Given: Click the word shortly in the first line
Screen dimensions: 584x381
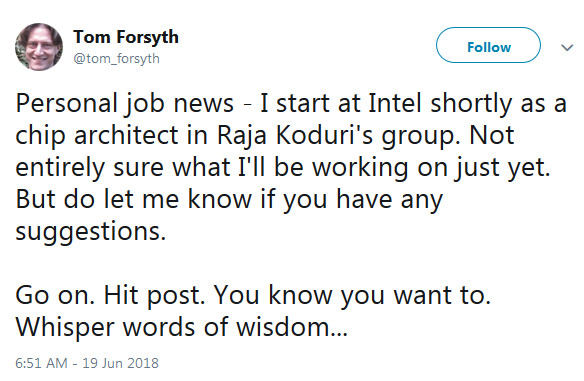Looking at the screenshot, I should pos(471,104).
